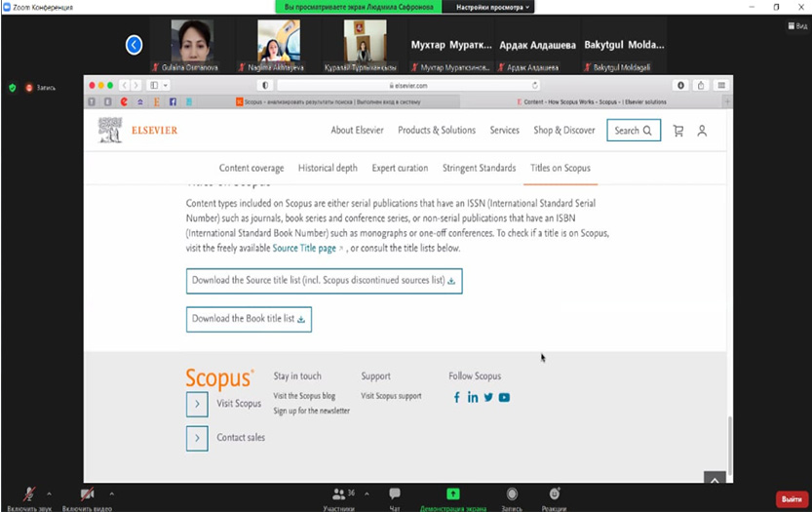Expand audio options arrow next to microphone
The width and height of the screenshot is (812, 512).
pos(49,493)
